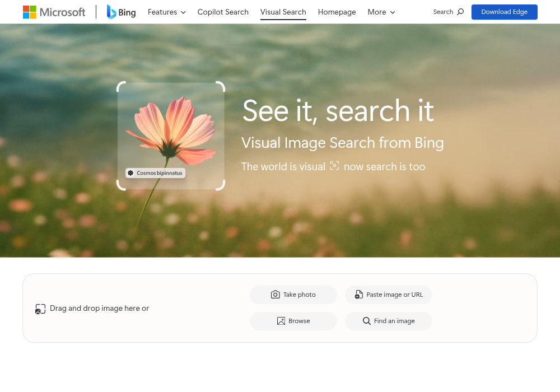Click the magnifying glass search icon in header
The height and width of the screenshot is (392, 560).
pyautogui.click(x=460, y=12)
